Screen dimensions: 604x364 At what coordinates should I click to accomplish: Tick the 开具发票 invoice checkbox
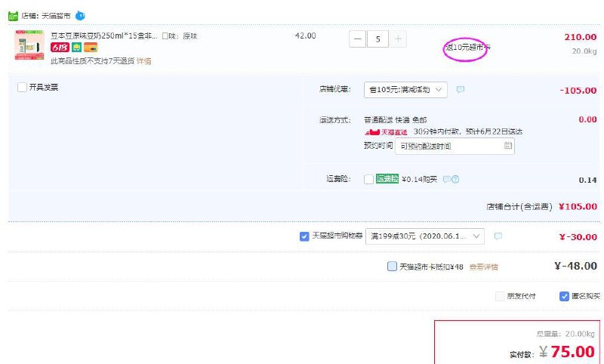[22, 87]
